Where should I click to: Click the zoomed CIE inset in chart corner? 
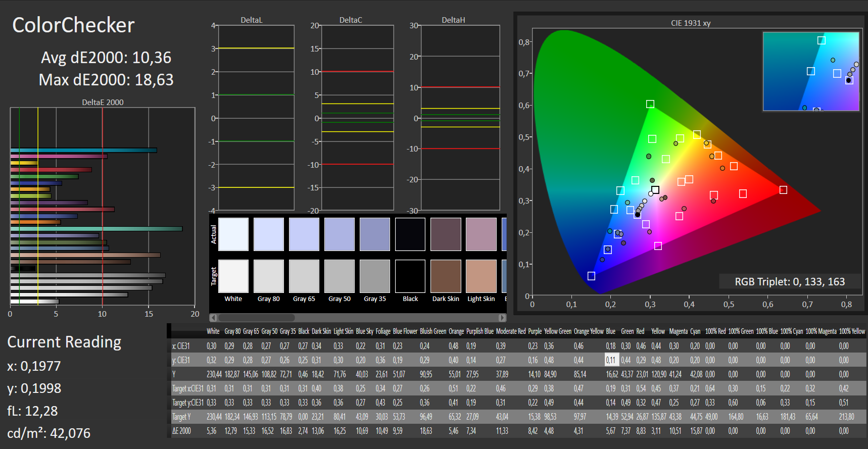[x=811, y=71]
